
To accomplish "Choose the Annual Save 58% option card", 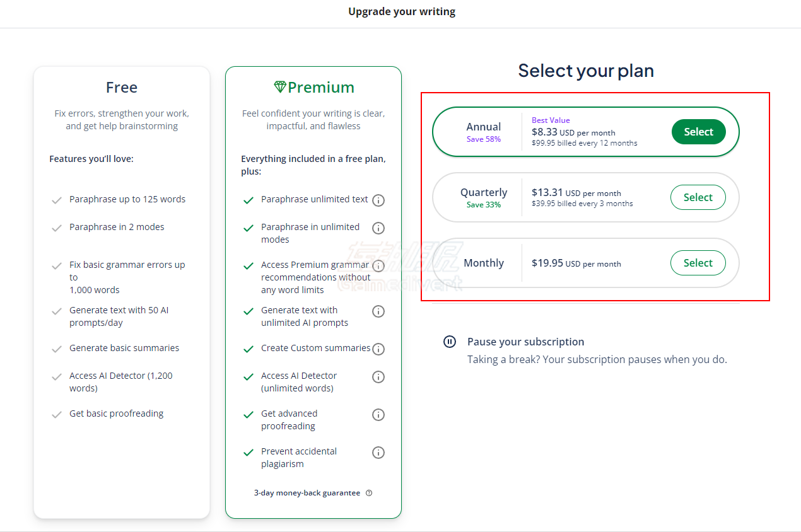I will click(586, 132).
